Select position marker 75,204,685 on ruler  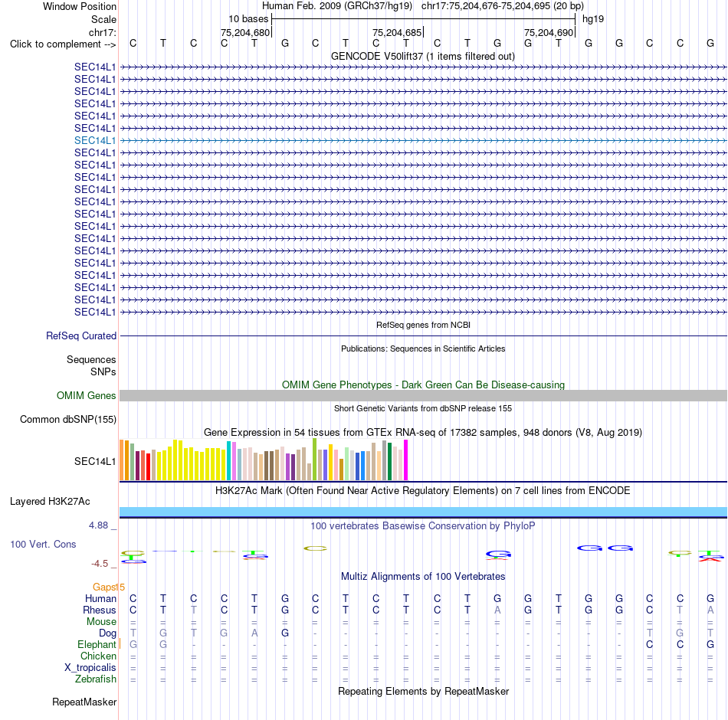tap(397, 32)
